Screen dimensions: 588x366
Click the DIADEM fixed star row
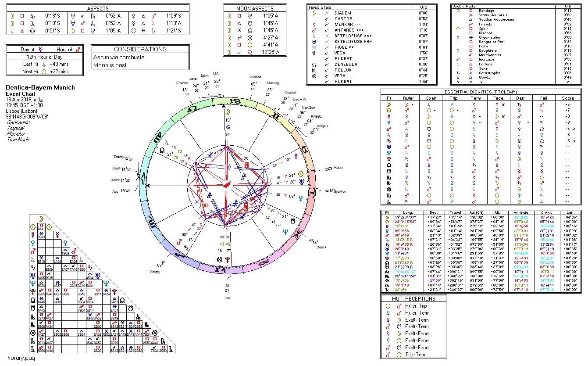pos(372,13)
